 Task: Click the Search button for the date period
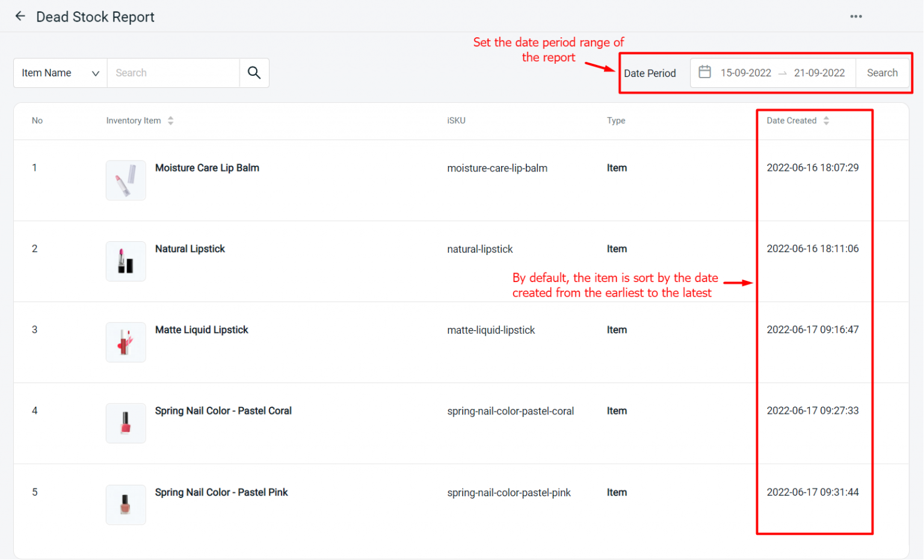pos(882,72)
